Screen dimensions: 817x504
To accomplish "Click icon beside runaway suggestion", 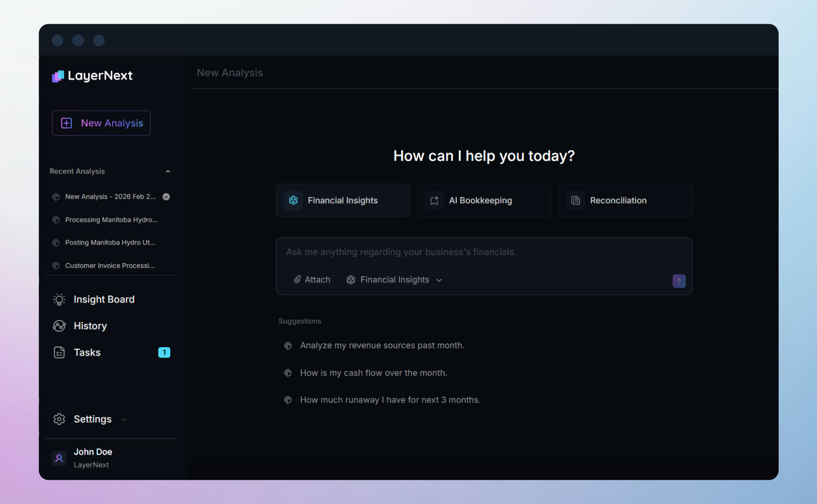I will [x=288, y=400].
